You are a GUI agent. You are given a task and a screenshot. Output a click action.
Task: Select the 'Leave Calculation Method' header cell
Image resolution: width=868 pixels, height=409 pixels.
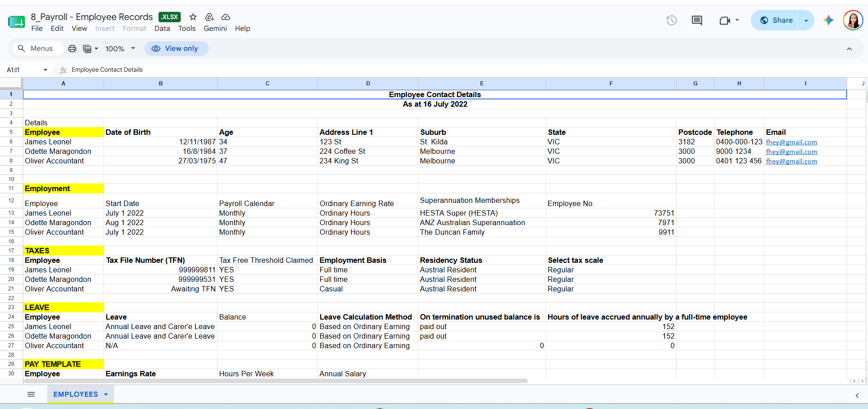[368, 317]
